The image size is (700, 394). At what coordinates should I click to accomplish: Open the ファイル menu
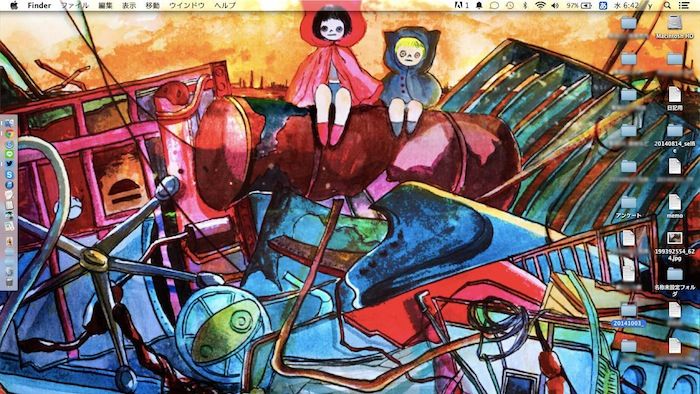tap(75, 5)
